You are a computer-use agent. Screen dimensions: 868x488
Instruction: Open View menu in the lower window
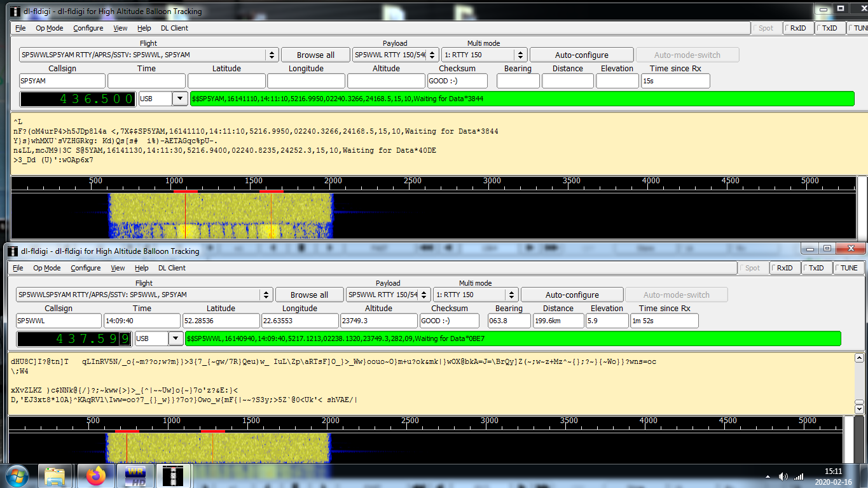(x=118, y=268)
